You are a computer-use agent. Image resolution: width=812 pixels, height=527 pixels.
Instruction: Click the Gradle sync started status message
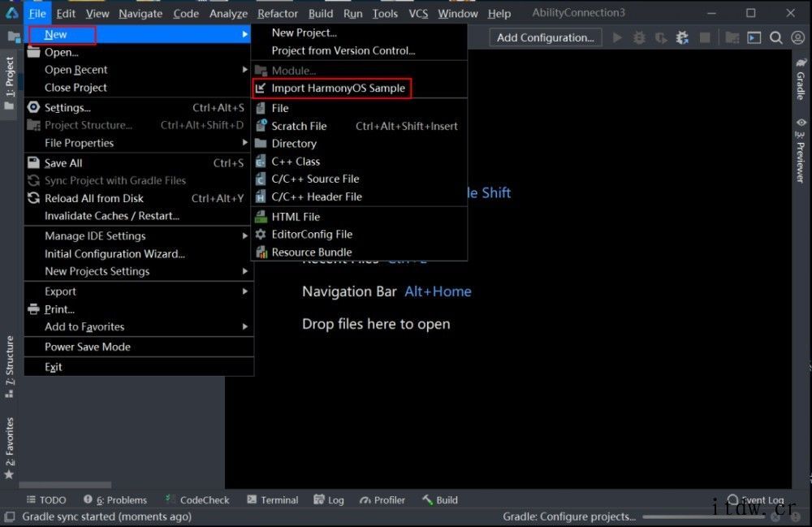coord(106,516)
